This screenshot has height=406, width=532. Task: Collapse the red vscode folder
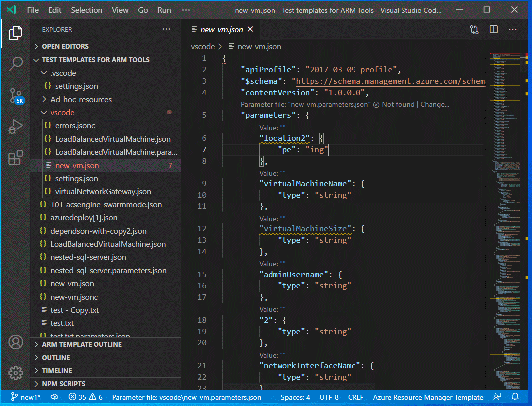(x=106, y=112)
